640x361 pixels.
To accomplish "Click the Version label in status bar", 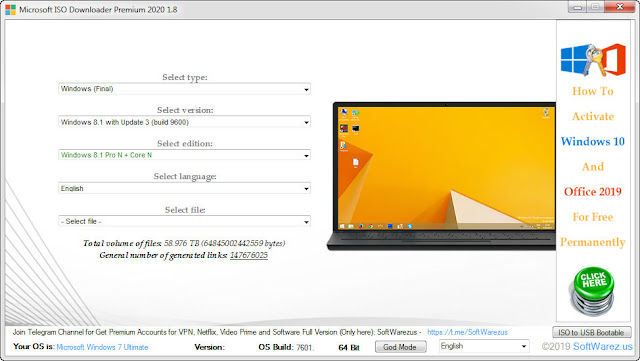I will [x=209, y=347].
